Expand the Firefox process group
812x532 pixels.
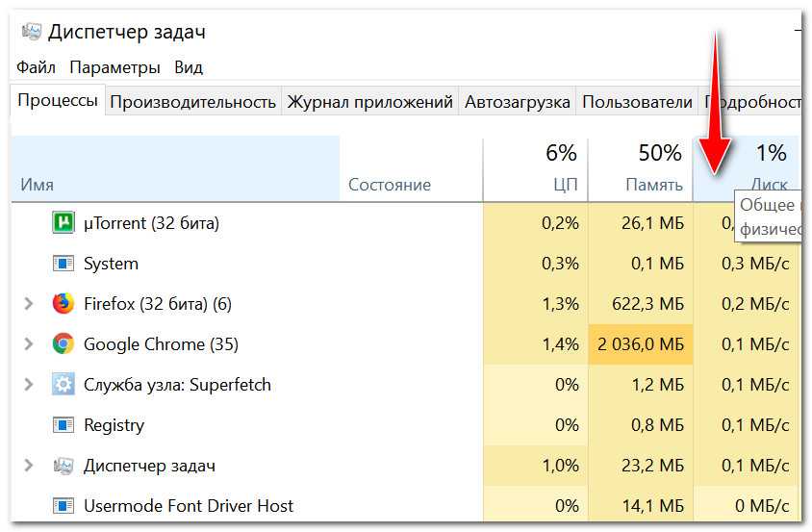pyautogui.click(x=29, y=304)
